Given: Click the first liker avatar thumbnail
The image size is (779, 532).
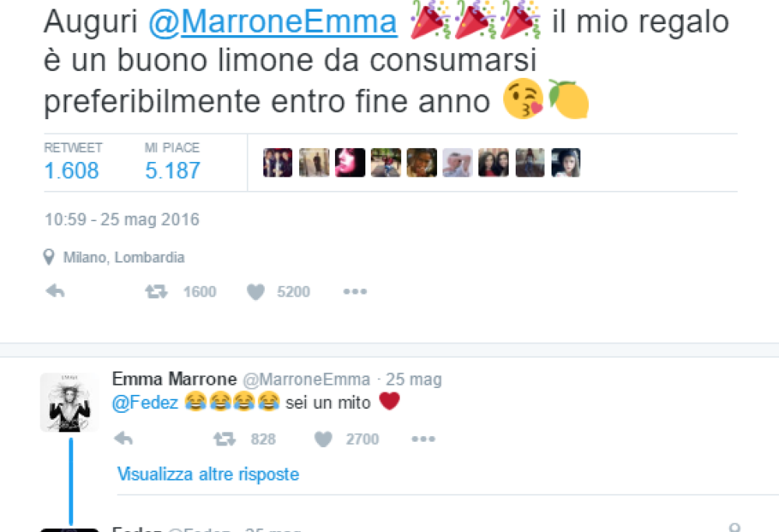Looking at the screenshot, I should pyautogui.click(x=278, y=163).
